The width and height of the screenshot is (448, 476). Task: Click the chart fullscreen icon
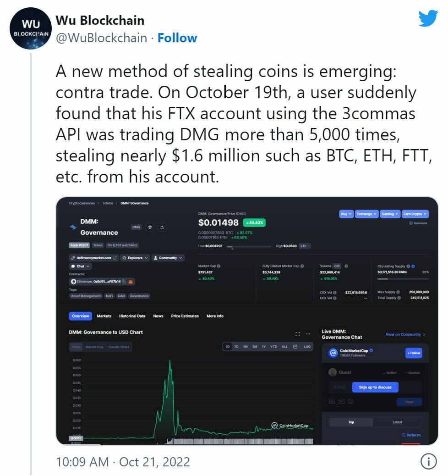point(298,334)
